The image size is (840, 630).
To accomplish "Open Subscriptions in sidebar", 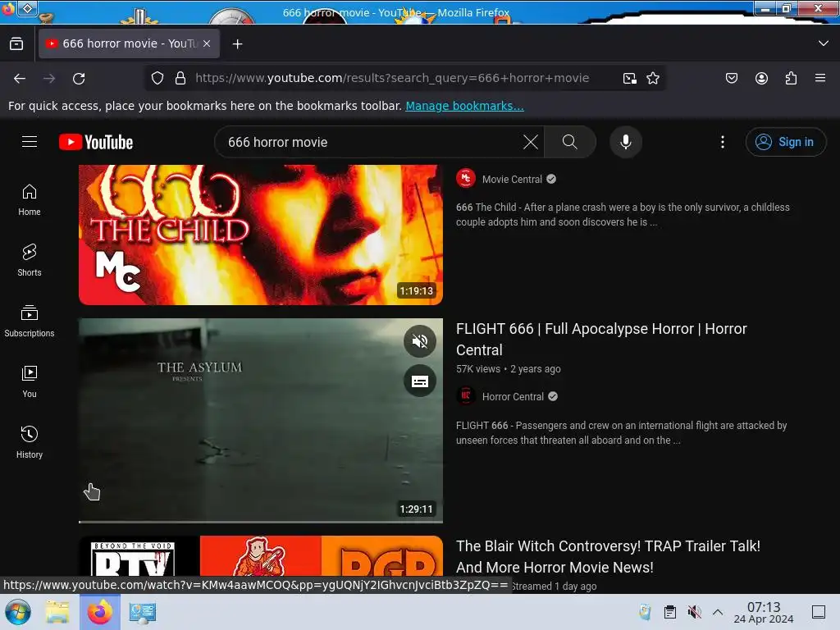I will (x=30, y=321).
